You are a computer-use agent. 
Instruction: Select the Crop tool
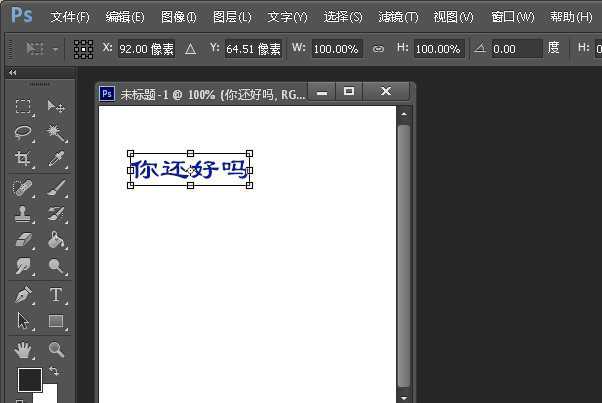[24, 159]
